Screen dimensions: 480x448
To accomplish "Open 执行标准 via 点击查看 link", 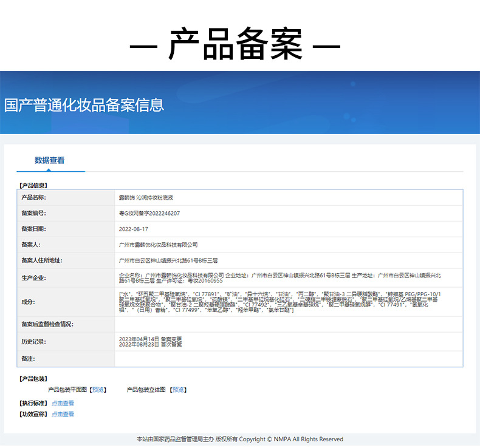I will pos(63,403).
